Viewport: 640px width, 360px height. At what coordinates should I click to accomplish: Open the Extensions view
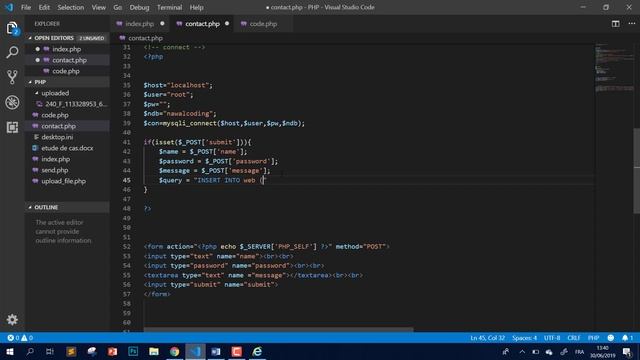(12, 127)
